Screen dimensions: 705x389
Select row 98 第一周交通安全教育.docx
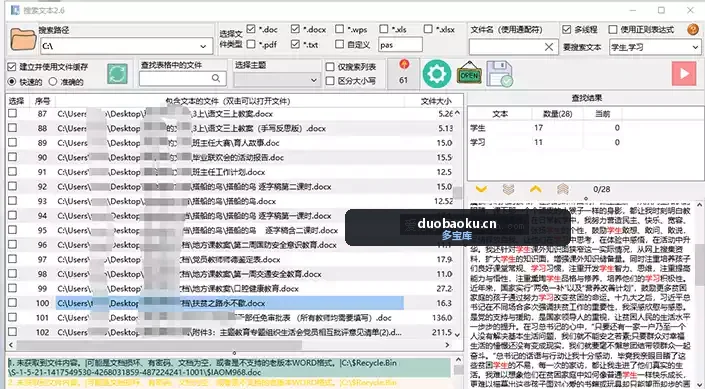231,274
